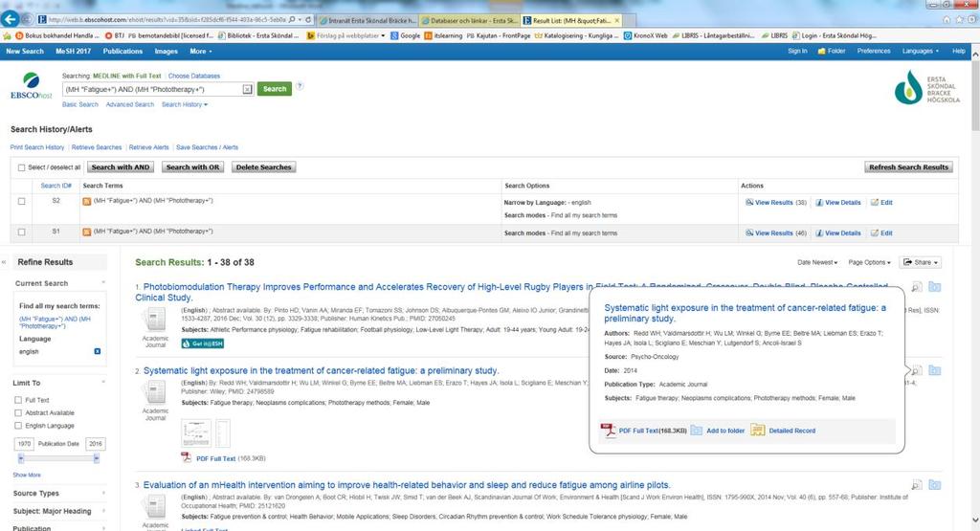The image size is (980, 531).
Task: Click left handle of publication date slider
Action: 21,458
